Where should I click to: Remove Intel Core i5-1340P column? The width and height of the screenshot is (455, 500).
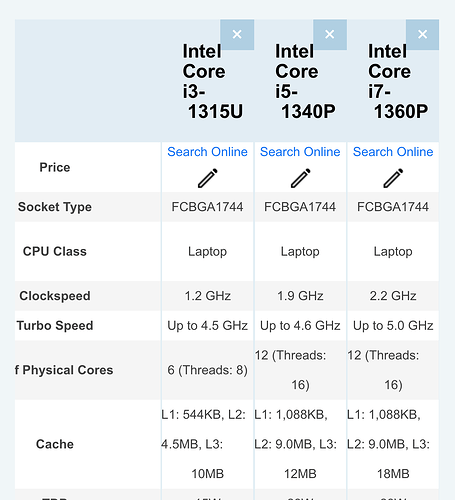pos(330,35)
